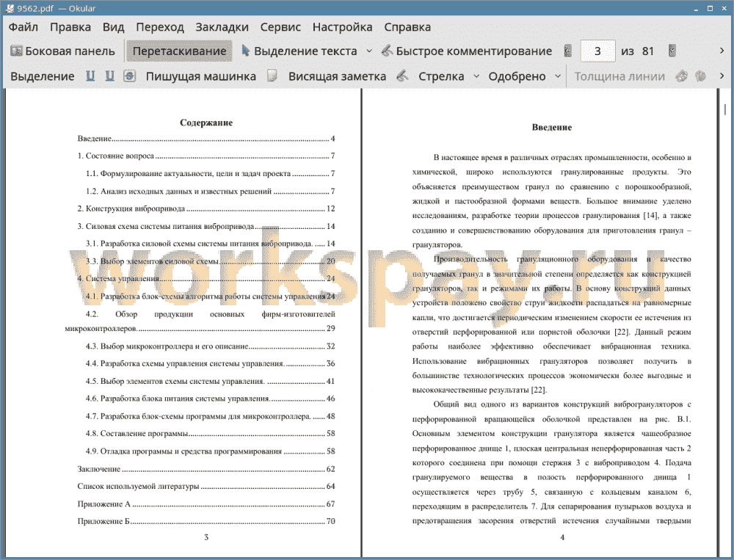Click Okular app icon in title bar
734x560 pixels.
click(10, 8)
